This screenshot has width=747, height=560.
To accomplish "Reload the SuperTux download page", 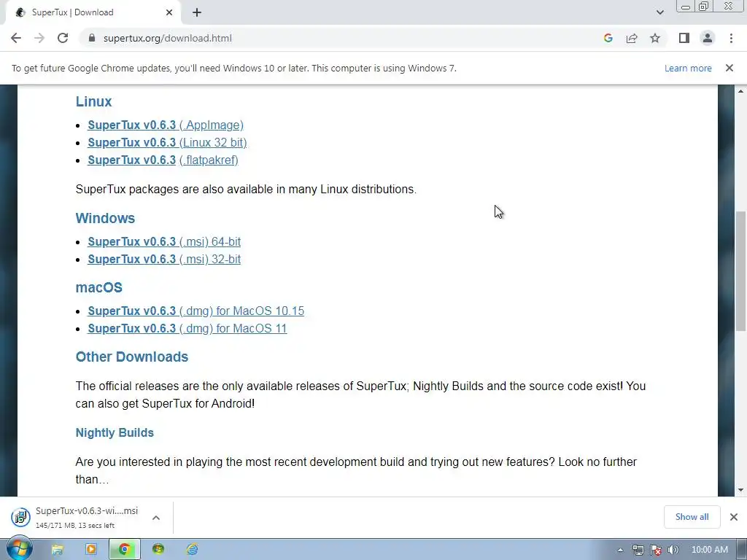I will tap(63, 38).
